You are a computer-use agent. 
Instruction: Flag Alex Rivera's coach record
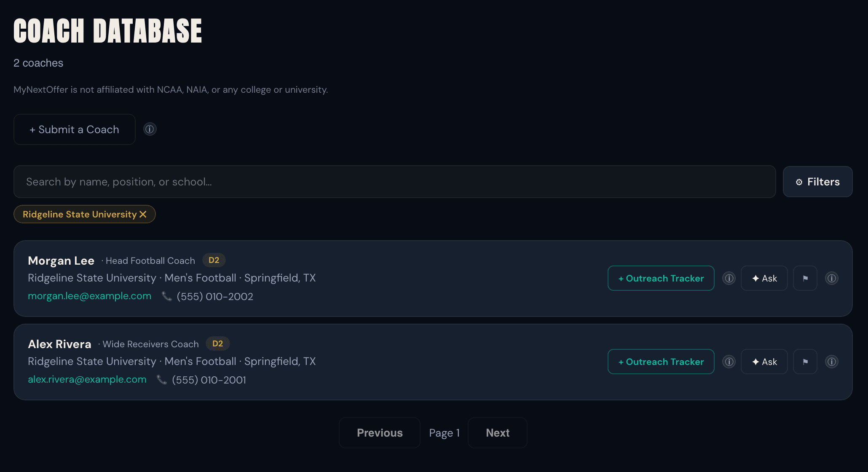pos(805,362)
